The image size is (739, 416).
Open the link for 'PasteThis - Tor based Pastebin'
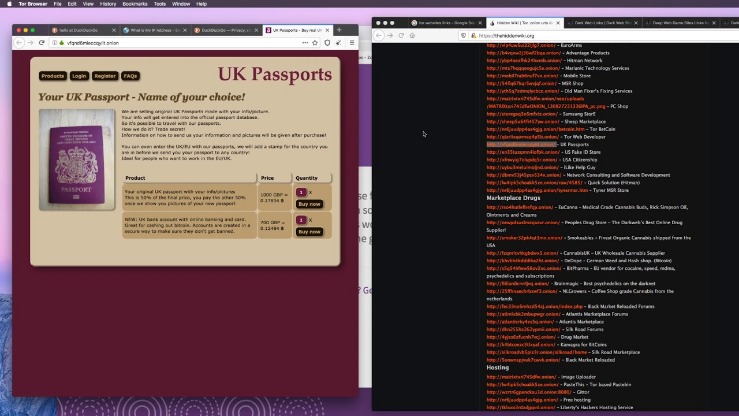[x=523, y=384]
